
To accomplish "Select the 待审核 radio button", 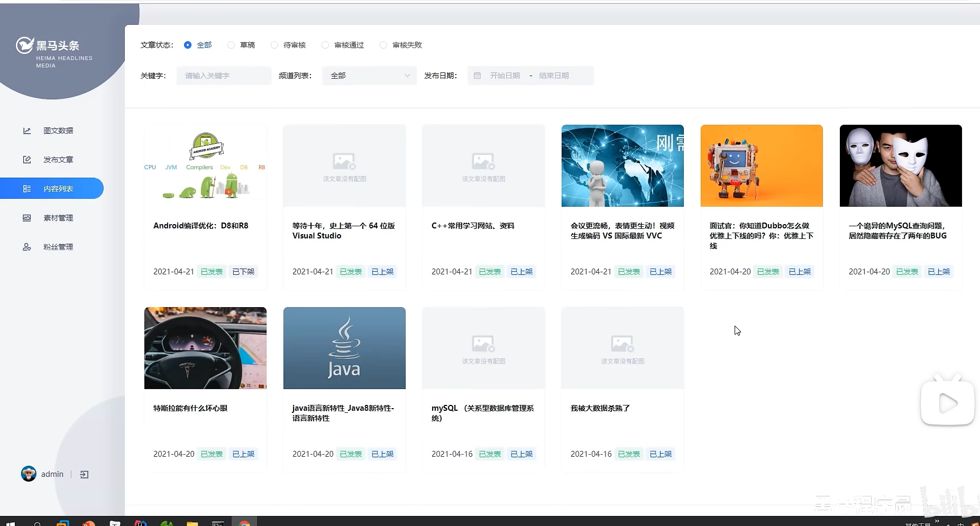I will [274, 45].
